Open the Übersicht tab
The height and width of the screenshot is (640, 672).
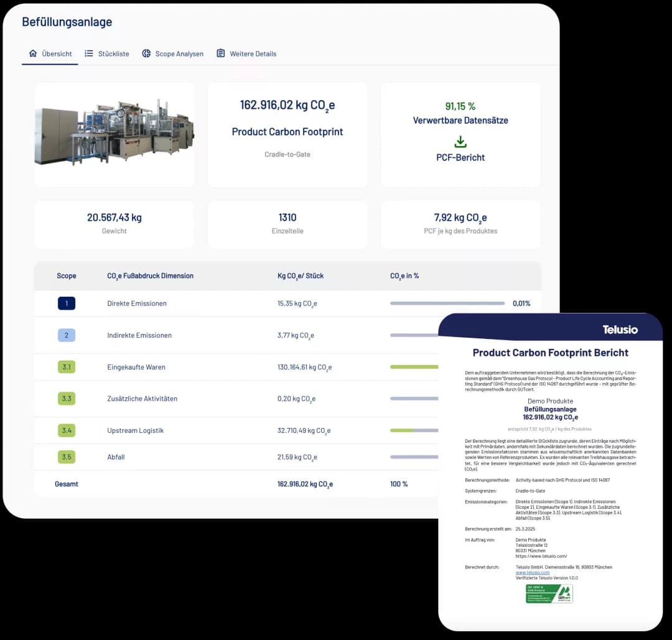click(50, 53)
